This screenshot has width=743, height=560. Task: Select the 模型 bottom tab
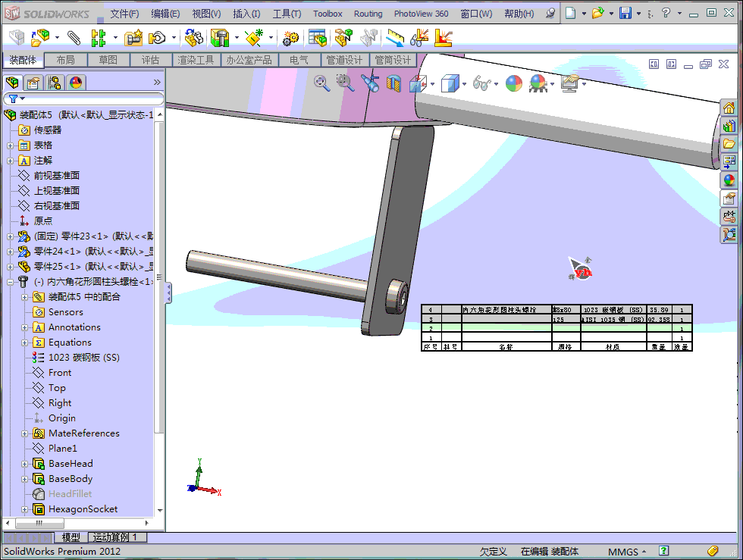pos(71,537)
